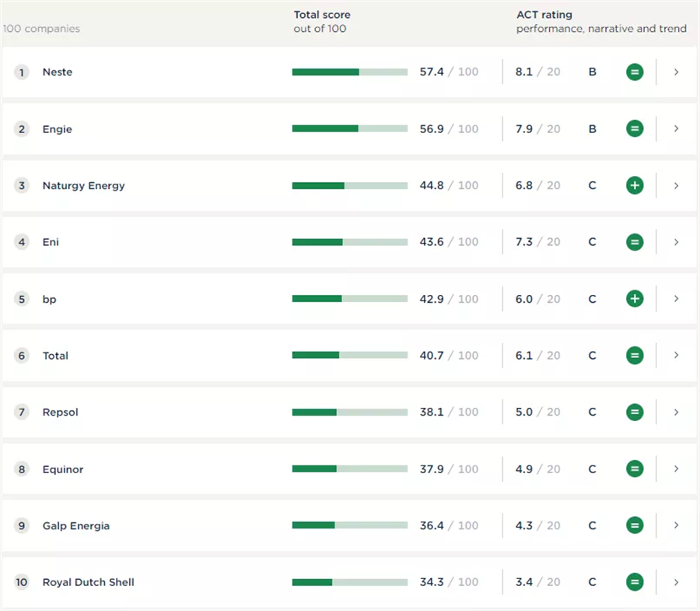Image resolution: width=700 pixels, height=611 pixels.
Task: Click the Eni company name
Action: (x=51, y=242)
